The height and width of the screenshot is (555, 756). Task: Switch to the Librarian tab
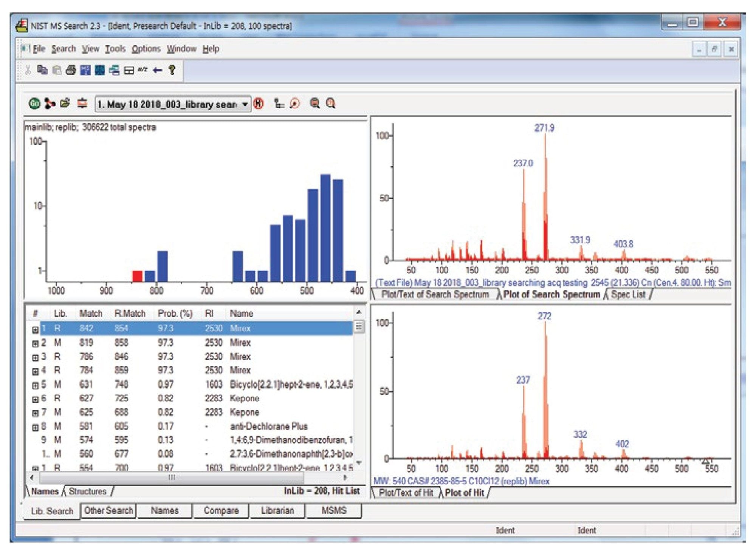[x=277, y=510]
